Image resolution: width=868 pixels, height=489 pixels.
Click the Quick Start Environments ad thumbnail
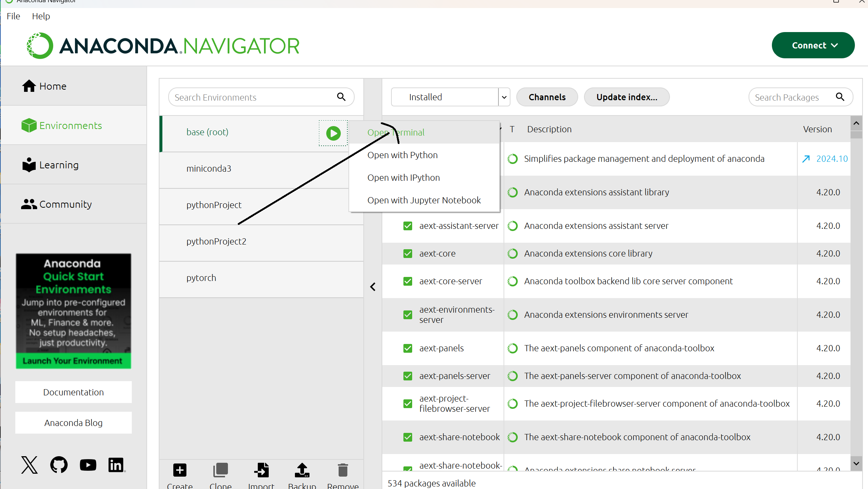click(74, 311)
